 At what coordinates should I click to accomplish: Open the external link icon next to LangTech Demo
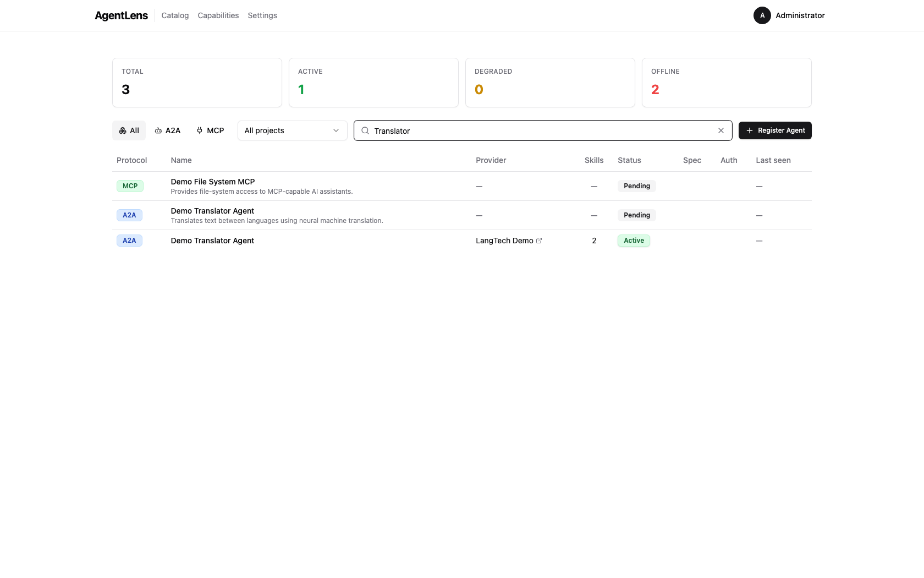(540, 240)
